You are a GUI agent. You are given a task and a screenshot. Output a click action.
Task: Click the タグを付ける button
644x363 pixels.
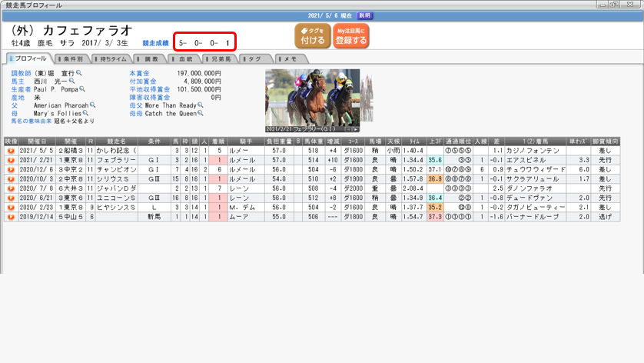(x=312, y=36)
